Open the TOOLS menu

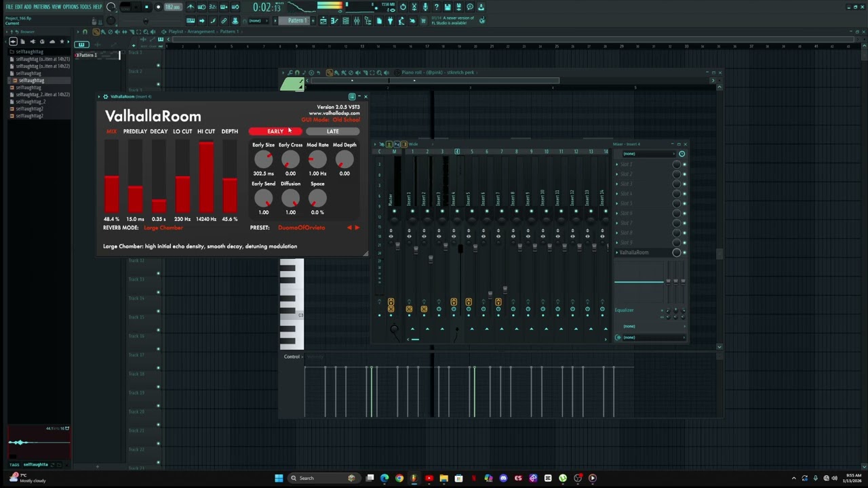click(x=85, y=7)
